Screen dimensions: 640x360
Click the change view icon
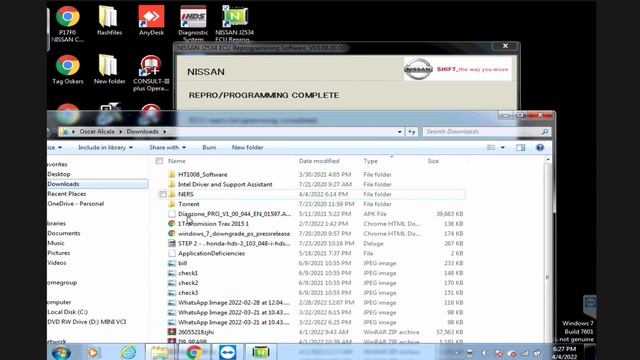[491, 147]
